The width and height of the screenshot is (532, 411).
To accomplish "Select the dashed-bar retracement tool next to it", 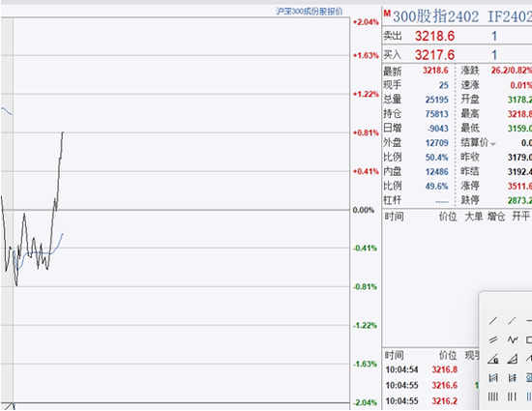I will pos(513,377).
